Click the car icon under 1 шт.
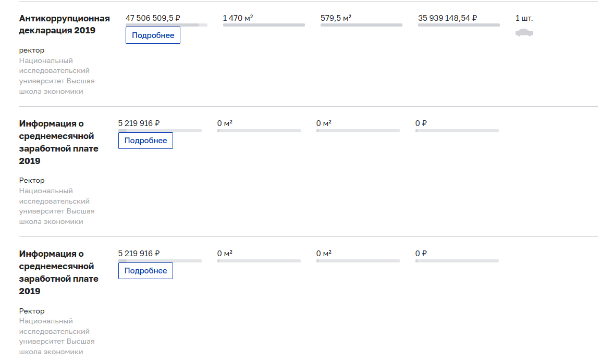613x364 pixels. tap(524, 33)
